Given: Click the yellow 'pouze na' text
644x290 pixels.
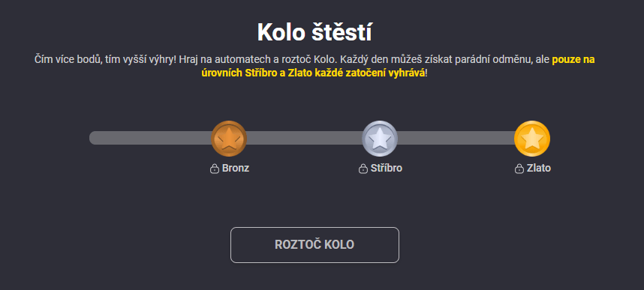Looking at the screenshot, I should (573, 59).
